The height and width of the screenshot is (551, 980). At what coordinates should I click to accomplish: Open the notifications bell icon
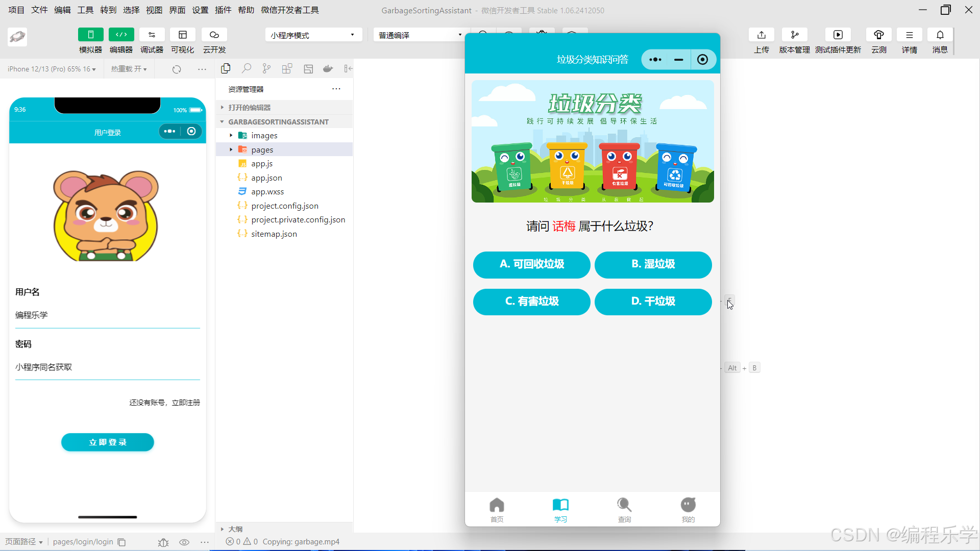(x=940, y=35)
